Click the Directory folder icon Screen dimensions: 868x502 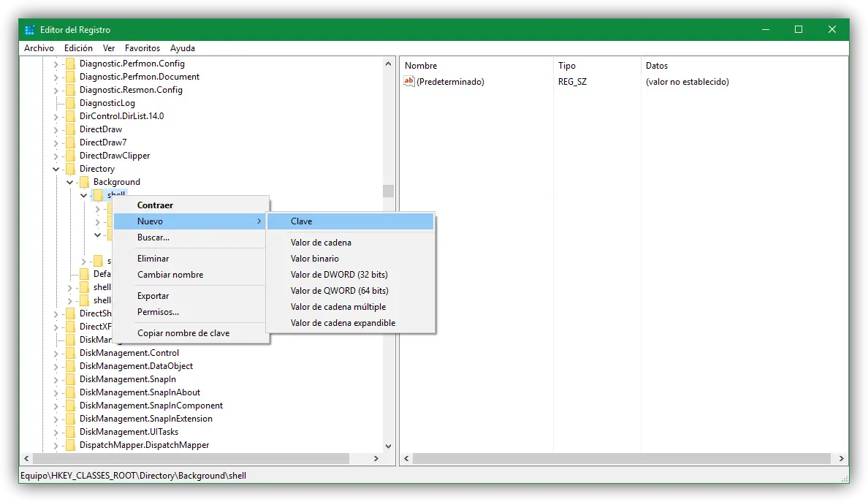coord(70,169)
